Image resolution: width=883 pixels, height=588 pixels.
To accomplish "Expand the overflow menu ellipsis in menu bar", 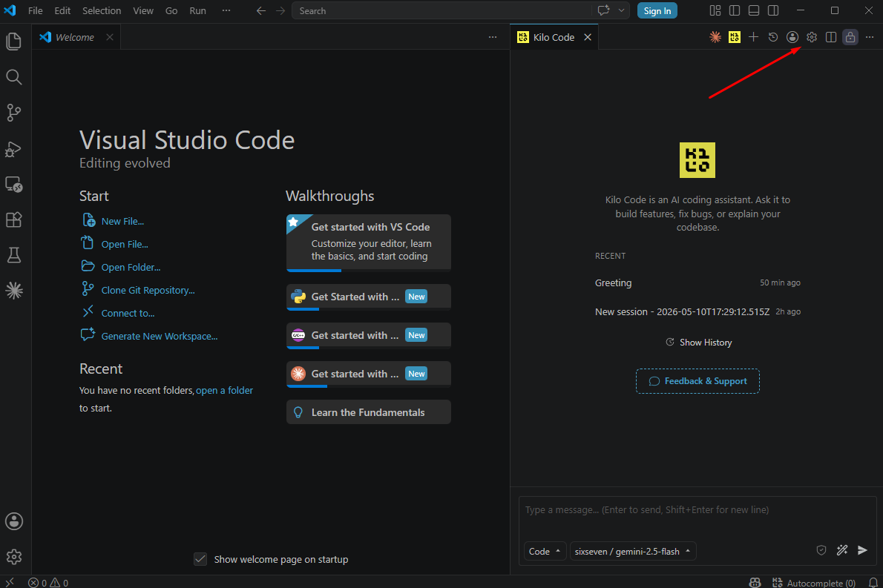I will (226, 10).
